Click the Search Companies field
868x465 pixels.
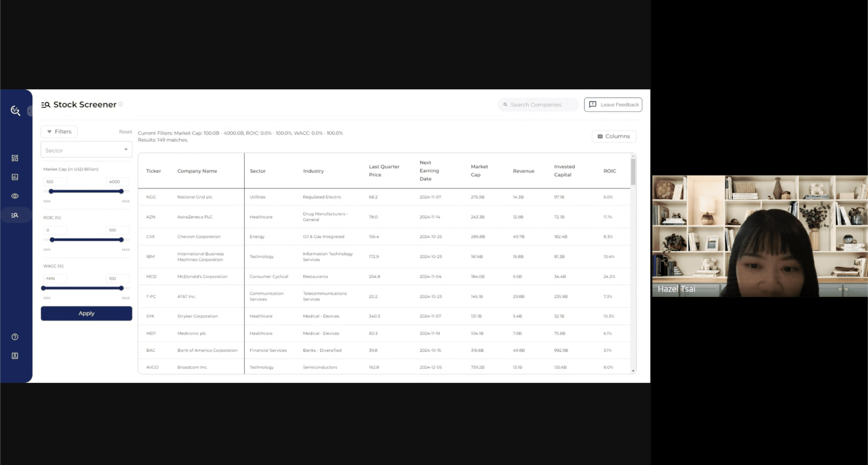click(538, 105)
